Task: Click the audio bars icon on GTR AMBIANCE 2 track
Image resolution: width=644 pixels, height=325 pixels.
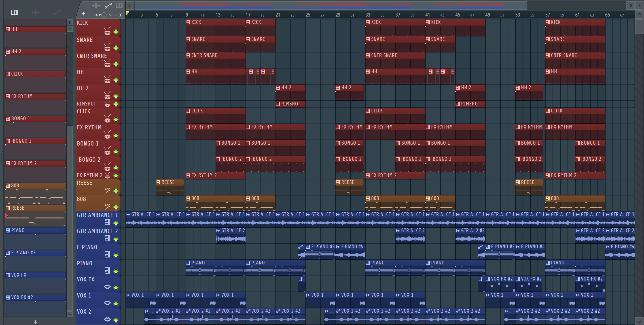Action: [x=107, y=238]
